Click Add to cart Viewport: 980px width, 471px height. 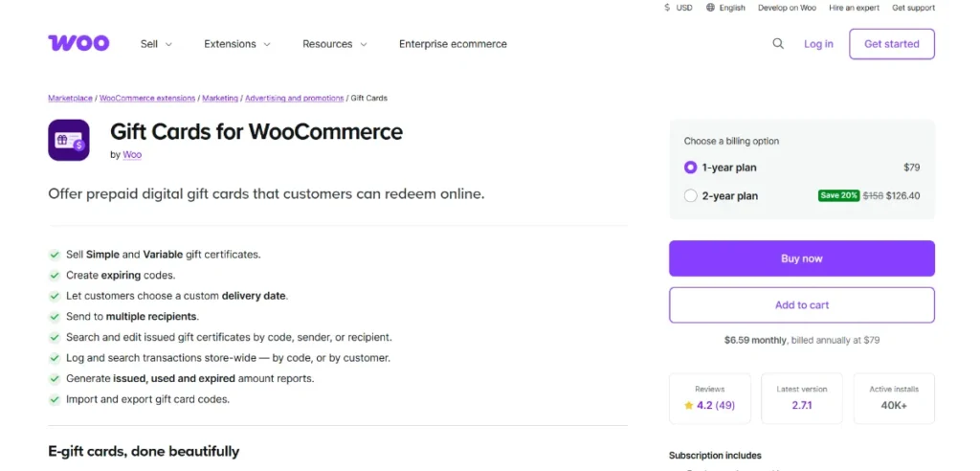(x=802, y=305)
